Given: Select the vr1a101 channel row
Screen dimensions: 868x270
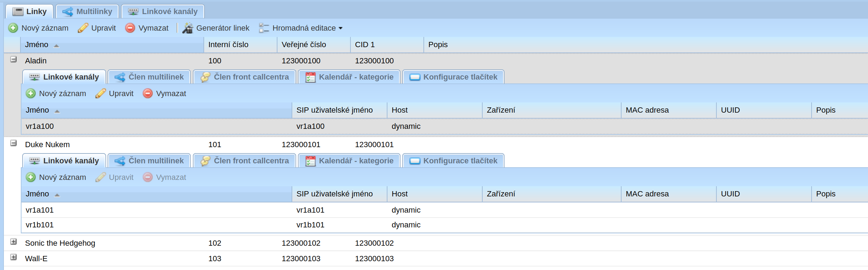Looking at the screenshot, I should point(445,210).
